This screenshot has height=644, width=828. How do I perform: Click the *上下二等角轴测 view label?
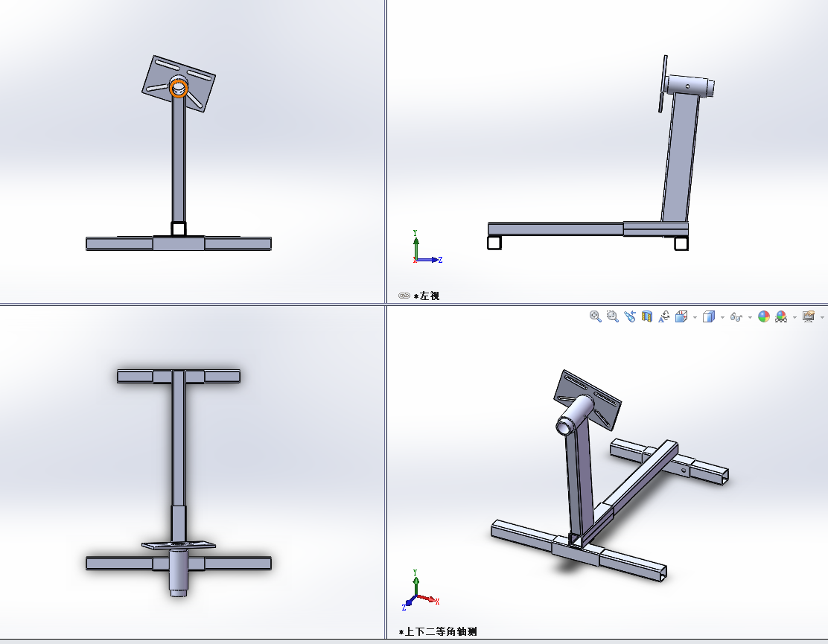coord(438,631)
